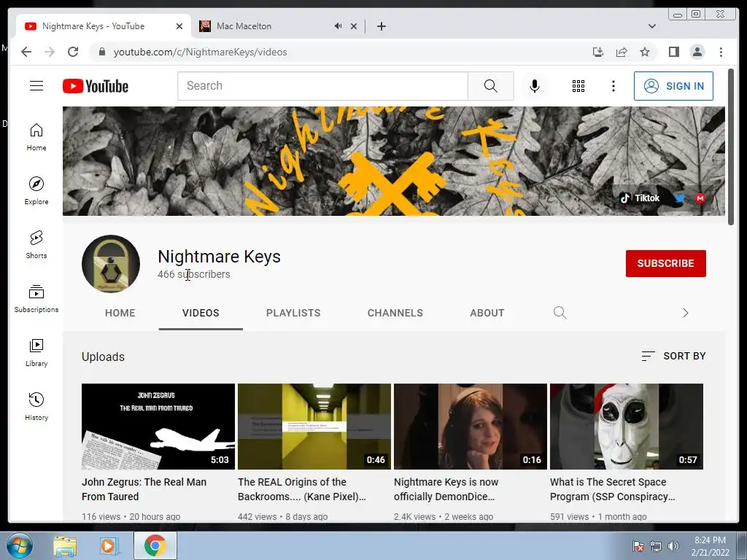Click the channel's Tiktok banner link
747x560 pixels.
(x=639, y=198)
